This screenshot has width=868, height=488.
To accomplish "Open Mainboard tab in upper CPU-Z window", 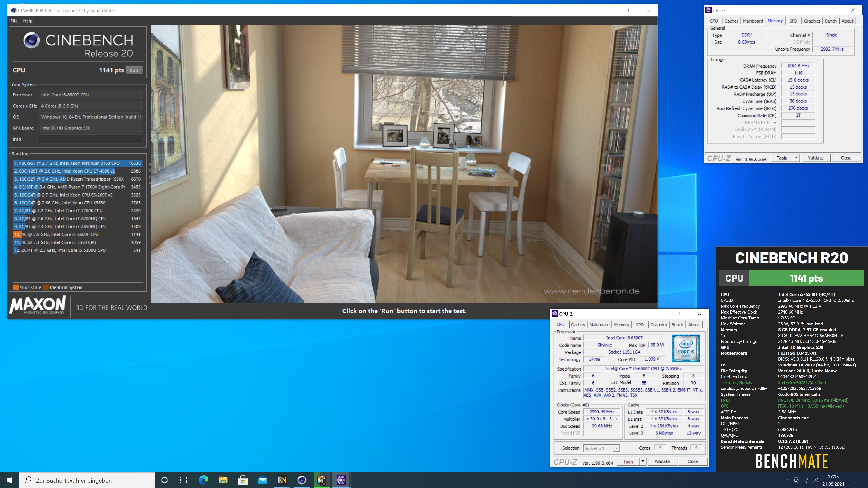I will (x=753, y=21).
